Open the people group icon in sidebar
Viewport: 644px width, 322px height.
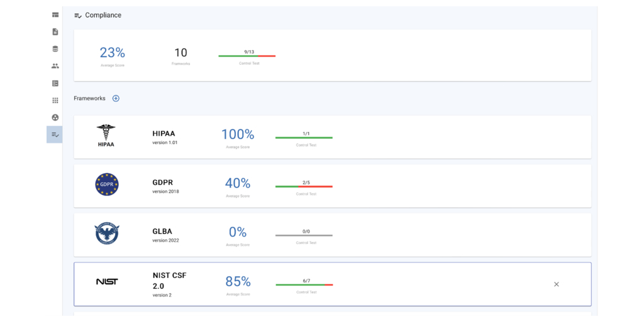tap(55, 66)
